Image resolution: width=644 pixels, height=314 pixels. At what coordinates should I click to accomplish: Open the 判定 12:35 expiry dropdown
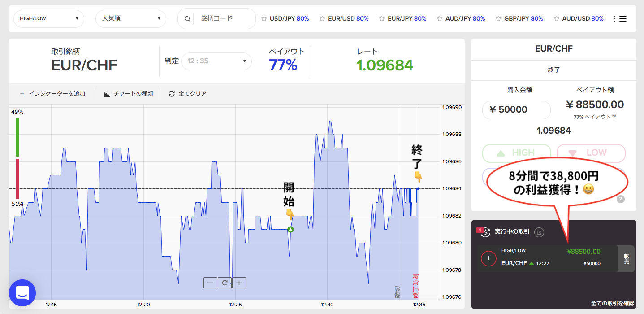(216, 61)
